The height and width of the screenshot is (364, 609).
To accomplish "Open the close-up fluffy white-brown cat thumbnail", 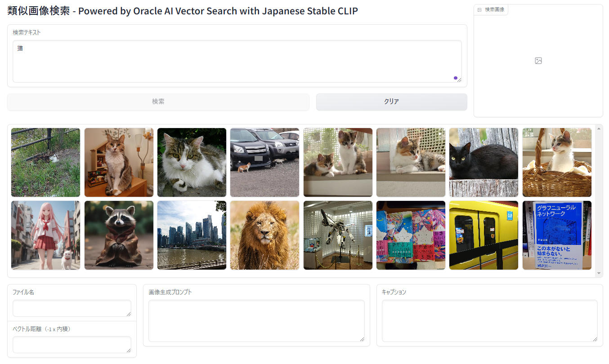I will [192, 162].
